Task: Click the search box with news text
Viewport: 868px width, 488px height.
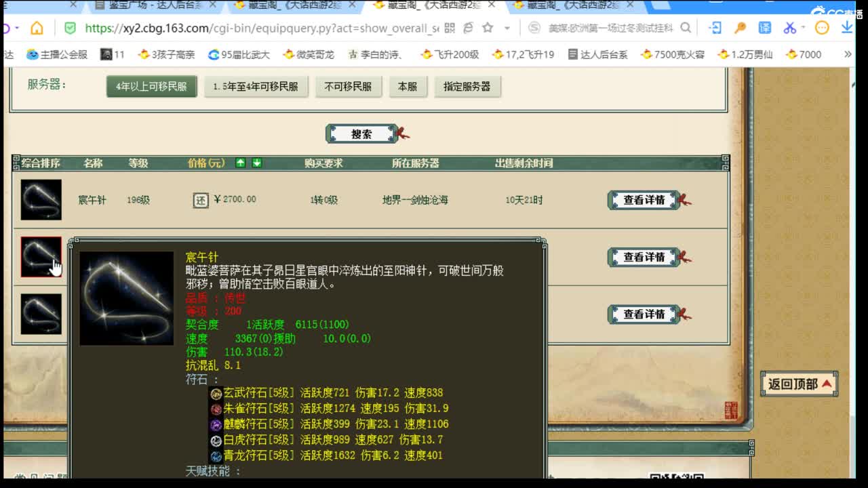Action: [x=610, y=28]
